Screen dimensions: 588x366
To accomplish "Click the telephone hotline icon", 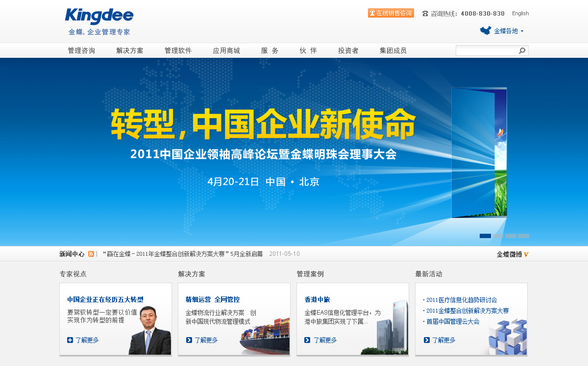I will (x=425, y=14).
